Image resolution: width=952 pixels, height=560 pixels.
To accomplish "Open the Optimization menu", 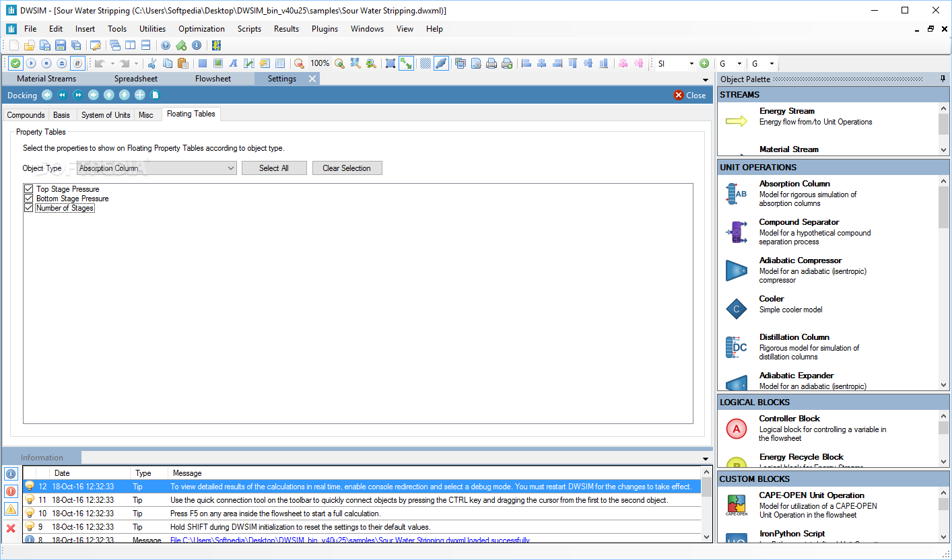I will click(x=201, y=29).
